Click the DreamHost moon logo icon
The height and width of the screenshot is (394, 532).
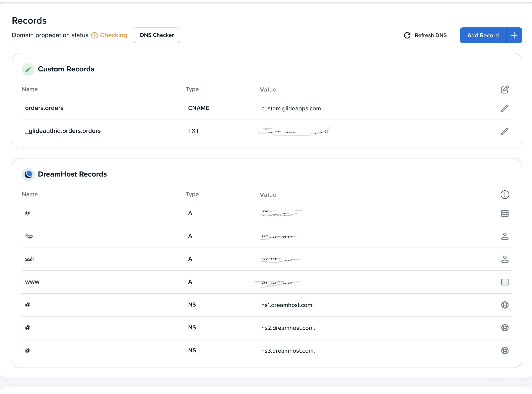[28, 174]
